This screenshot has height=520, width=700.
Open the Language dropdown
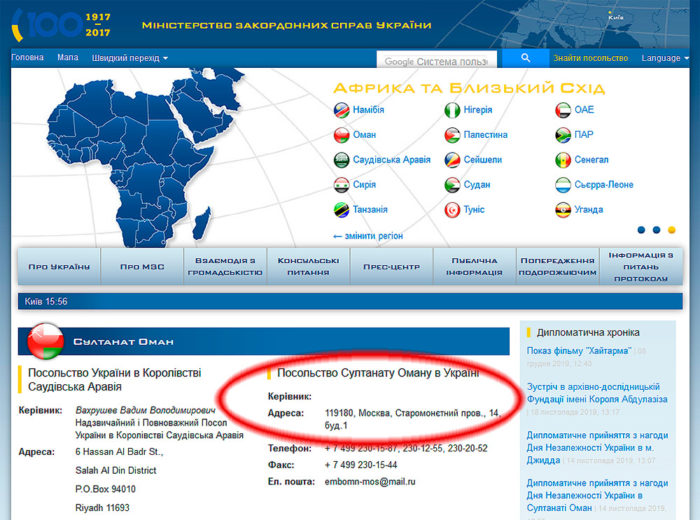[x=664, y=59]
